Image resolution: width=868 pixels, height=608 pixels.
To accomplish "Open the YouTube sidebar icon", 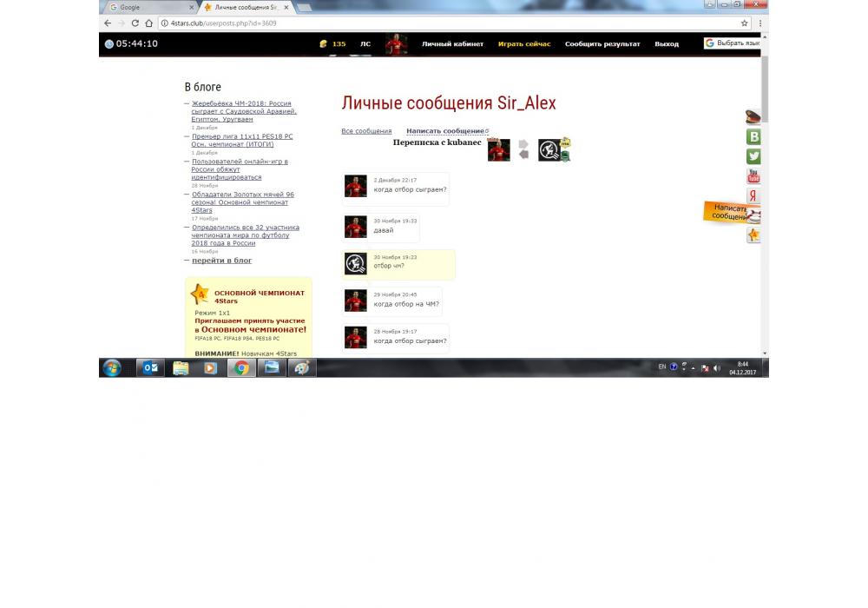I will tap(753, 176).
